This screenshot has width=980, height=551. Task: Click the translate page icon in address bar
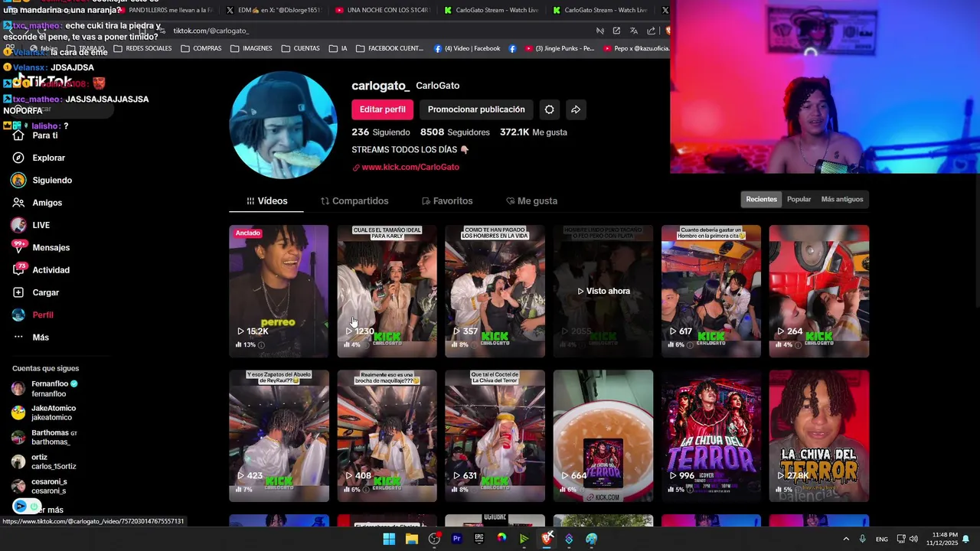click(x=634, y=31)
